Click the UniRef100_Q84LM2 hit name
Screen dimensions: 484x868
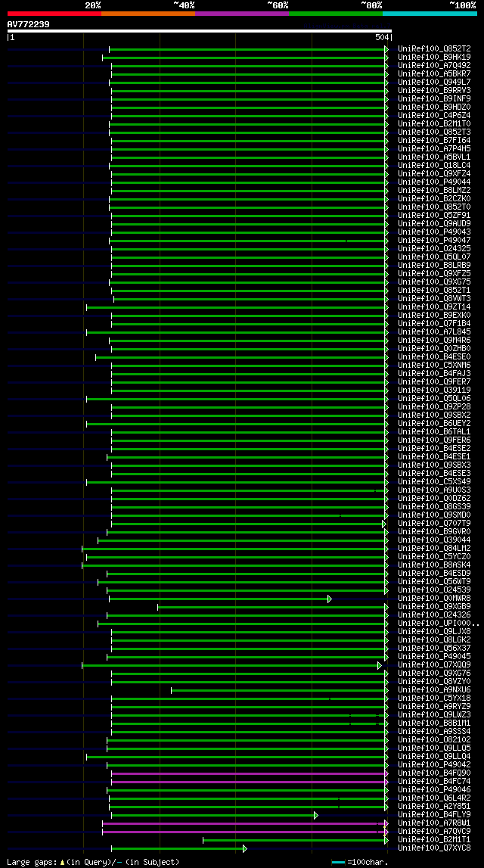click(434, 549)
